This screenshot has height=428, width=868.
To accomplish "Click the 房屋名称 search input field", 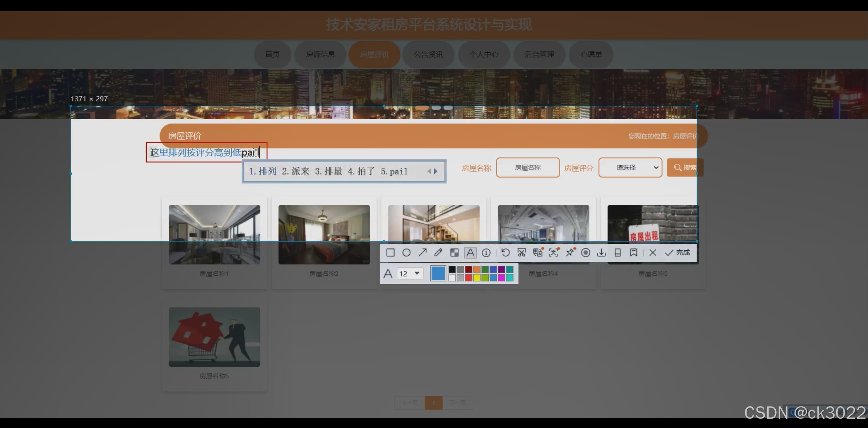I will click(528, 168).
